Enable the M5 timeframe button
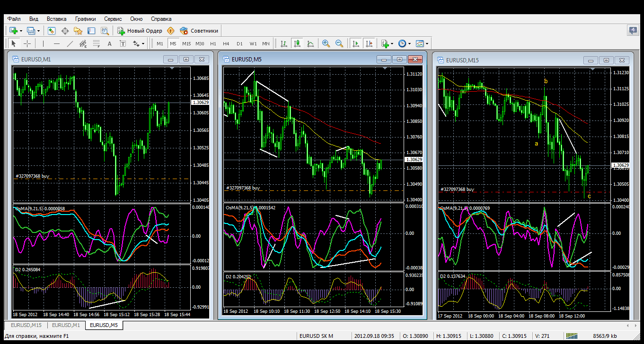The height and width of the screenshot is (344, 644). point(173,43)
